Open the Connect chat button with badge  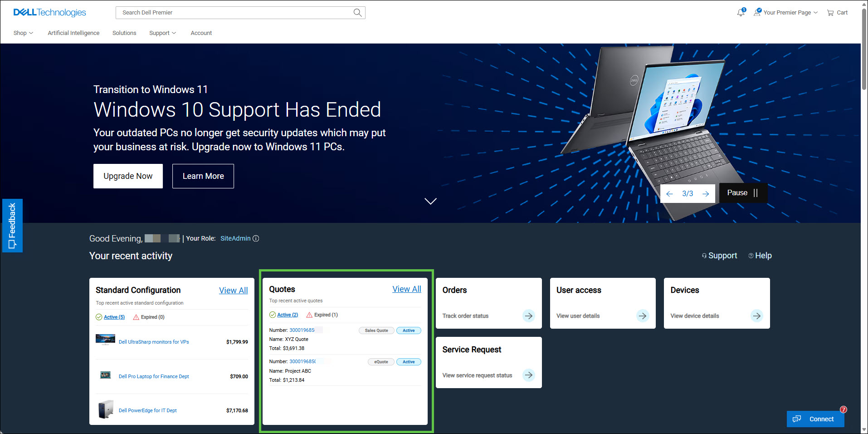point(815,419)
